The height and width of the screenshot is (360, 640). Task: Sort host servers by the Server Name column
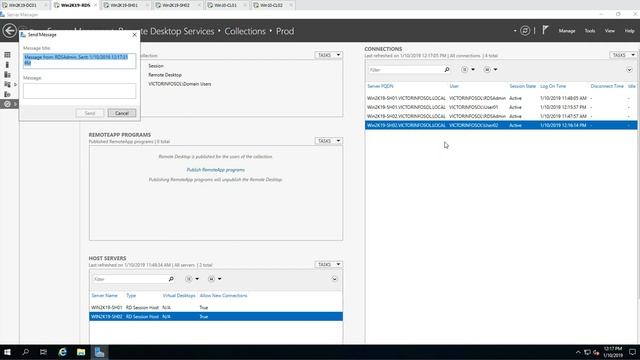[104, 296]
